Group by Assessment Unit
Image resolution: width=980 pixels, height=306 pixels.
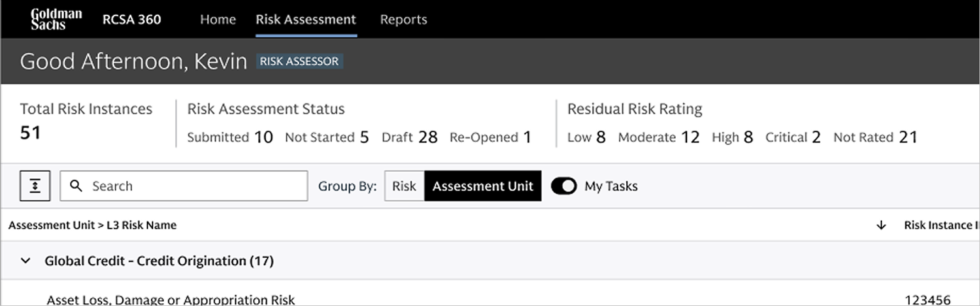(x=482, y=186)
